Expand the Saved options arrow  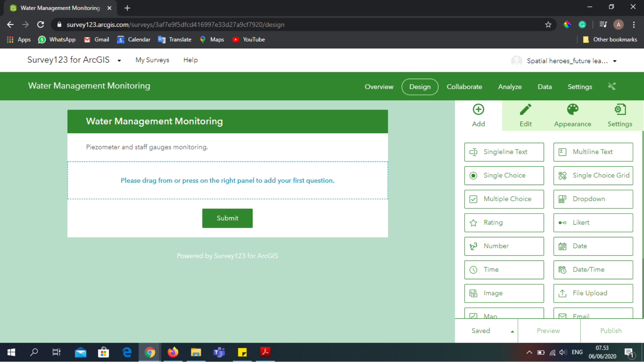pyautogui.click(x=512, y=331)
